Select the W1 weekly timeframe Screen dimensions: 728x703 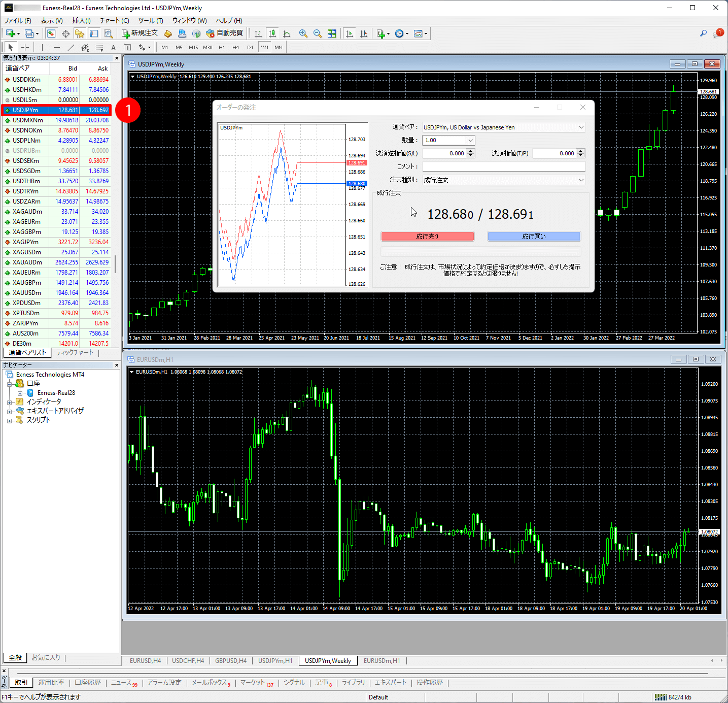pos(265,47)
